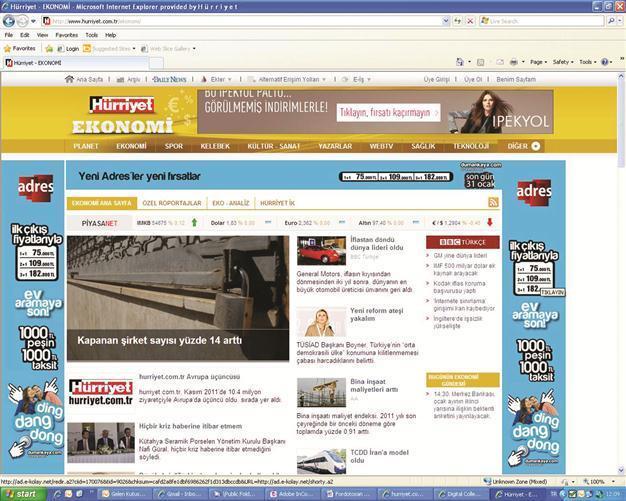The height and width of the screenshot is (501, 626).
Task: Open the search provider dropdown arrow
Action: [621, 21]
